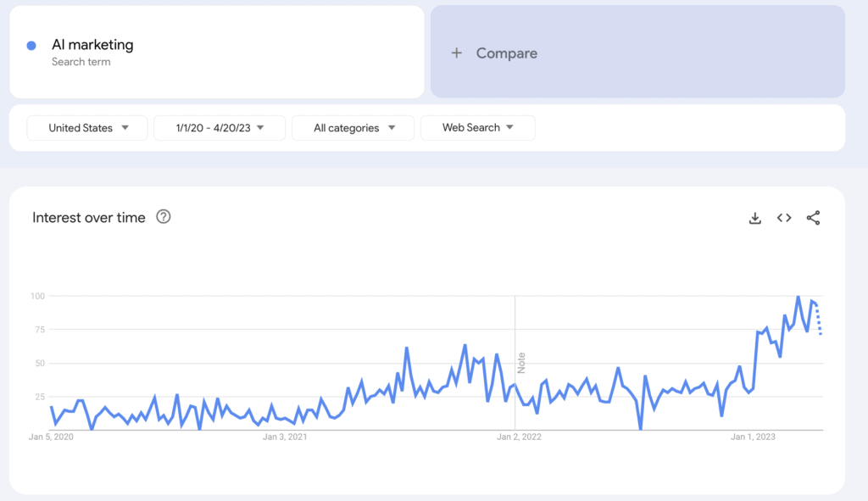The width and height of the screenshot is (868, 501).
Task: Click the Interest over time heading
Action: pos(89,218)
